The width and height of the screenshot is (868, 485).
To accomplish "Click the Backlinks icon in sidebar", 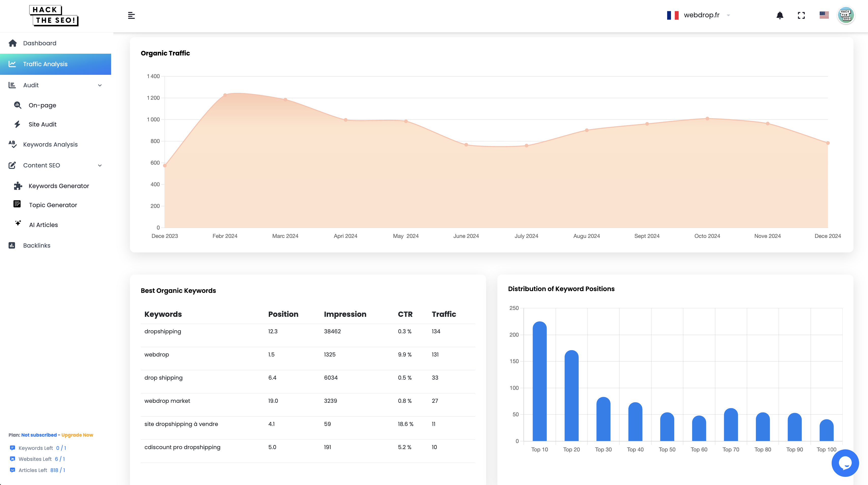I will click(x=12, y=245).
